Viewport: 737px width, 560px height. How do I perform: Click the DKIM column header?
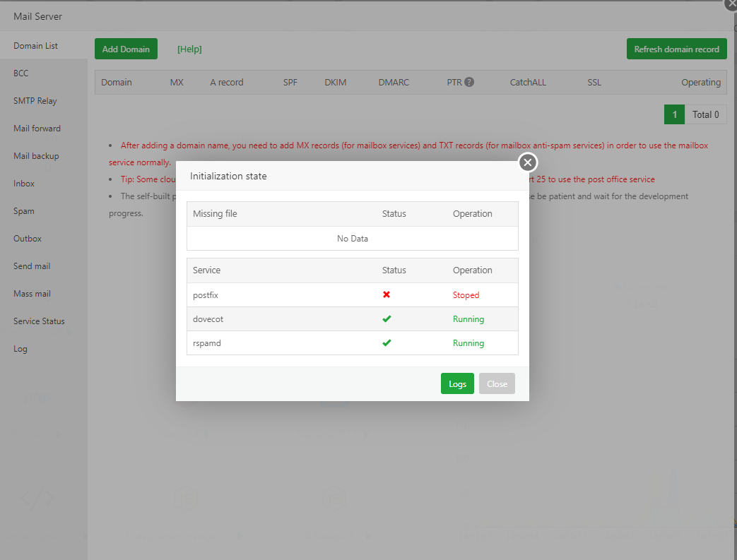pyautogui.click(x=335, y=82)
